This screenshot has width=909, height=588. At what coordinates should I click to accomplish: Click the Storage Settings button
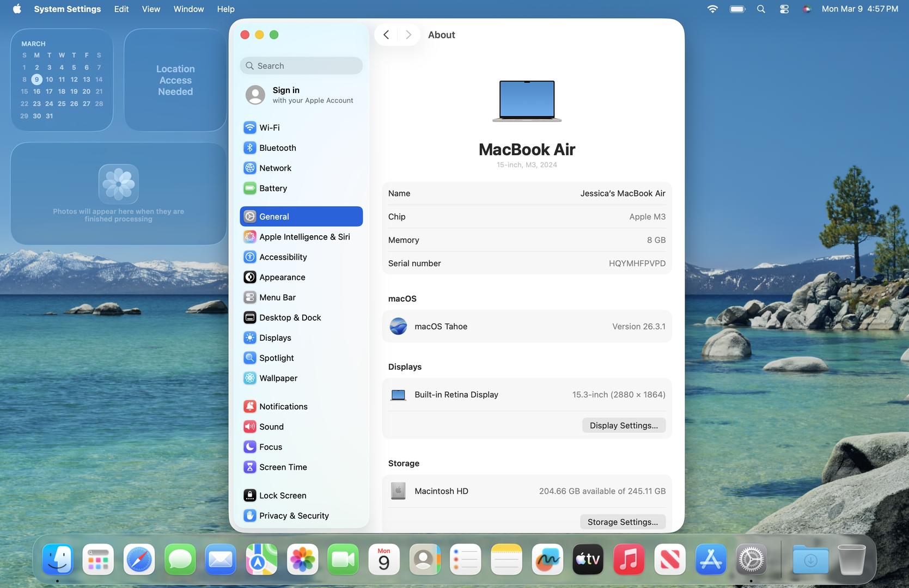(623, 522)
